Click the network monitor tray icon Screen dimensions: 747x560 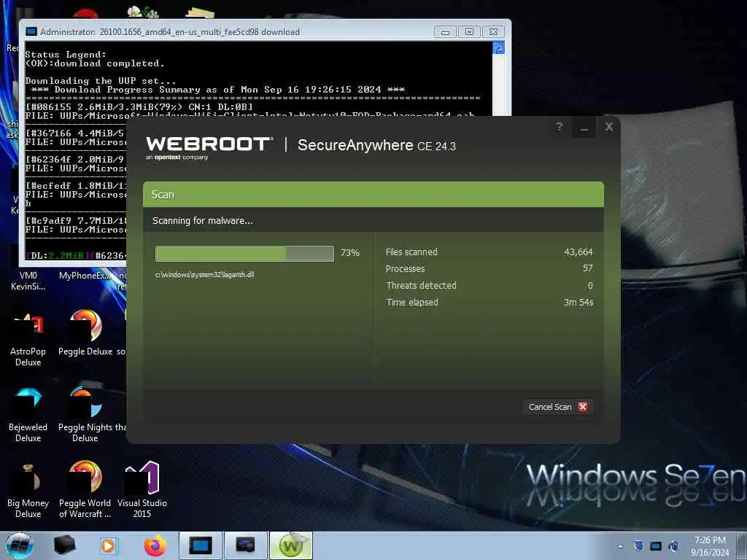tap(656, 546)
